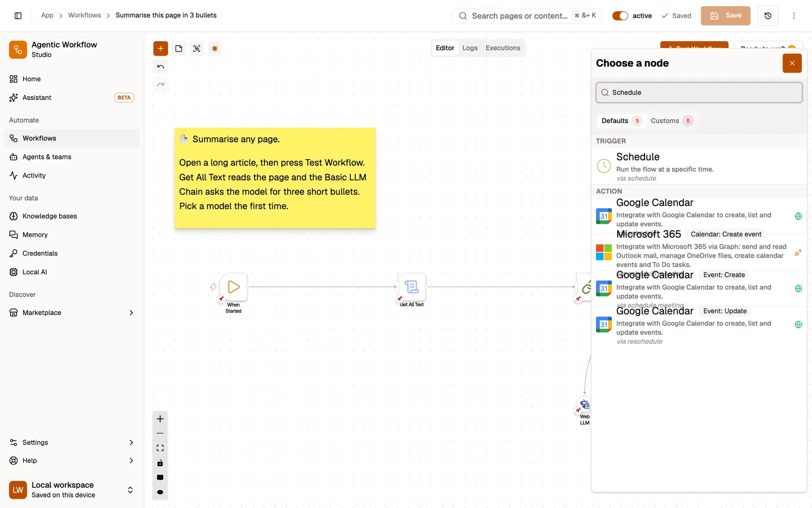Image resolution: width=812 pixels, height=508 pixels.
Task: Click the lightning icon beside When Started
Action: (213, 287)
